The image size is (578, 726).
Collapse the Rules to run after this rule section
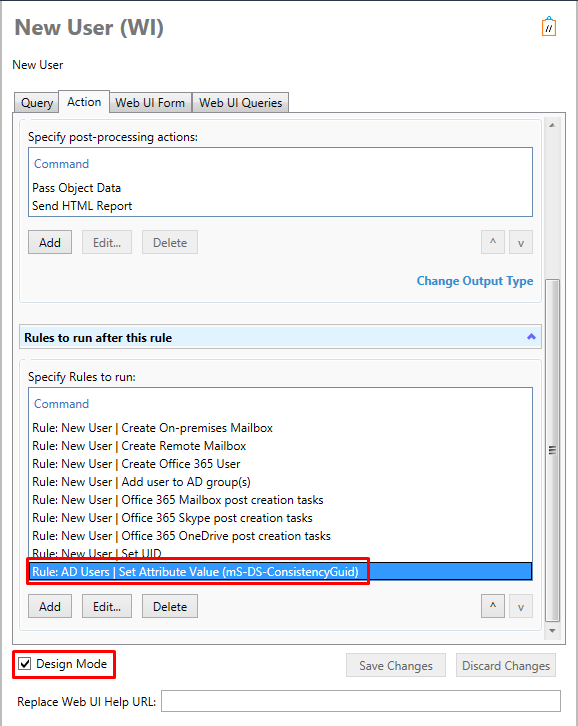(x=280, y=338)
